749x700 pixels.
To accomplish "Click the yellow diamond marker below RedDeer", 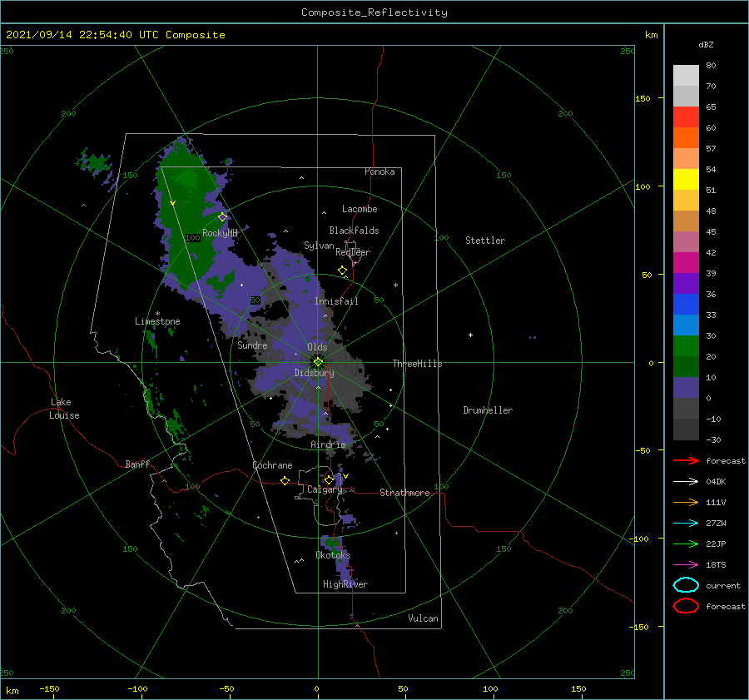I will [x=343, y=271].
